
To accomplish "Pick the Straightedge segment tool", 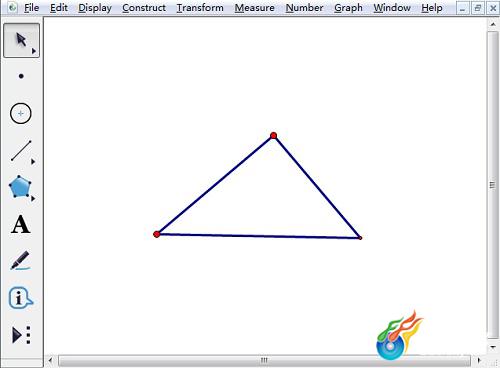I will (x=21, y=151).
